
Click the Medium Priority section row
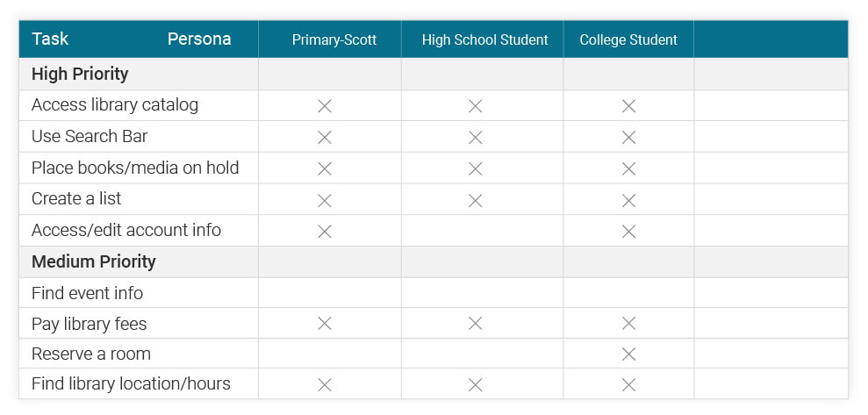pyautogui.click(x=434, y=261)
